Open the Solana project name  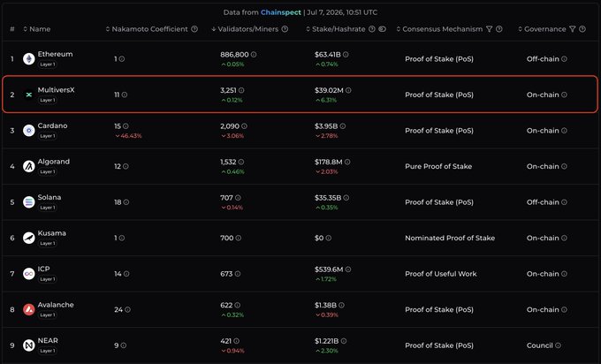[49, 197]
